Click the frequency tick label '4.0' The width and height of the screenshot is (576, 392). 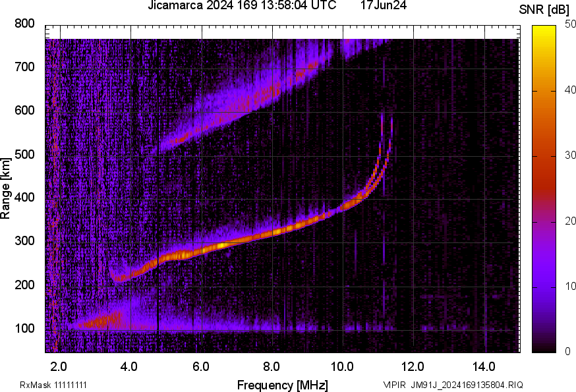[129, 367]
